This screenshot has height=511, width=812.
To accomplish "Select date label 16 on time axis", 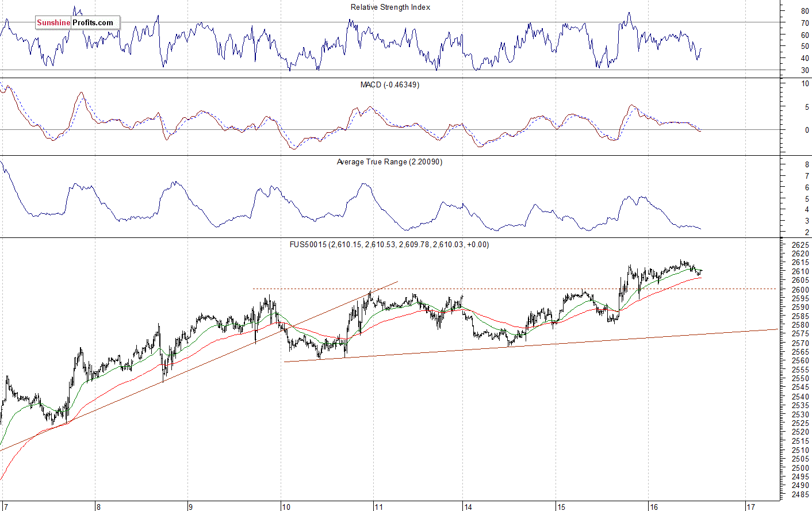I will [x=654, y=506].
